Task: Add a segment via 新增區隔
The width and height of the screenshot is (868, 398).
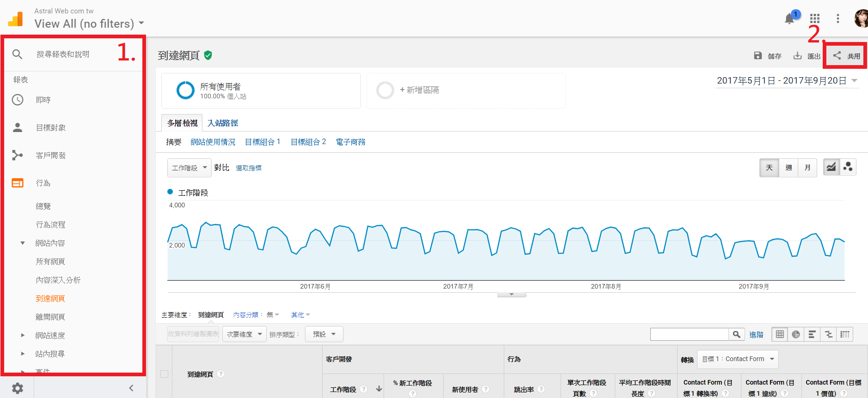Action: 466,90
